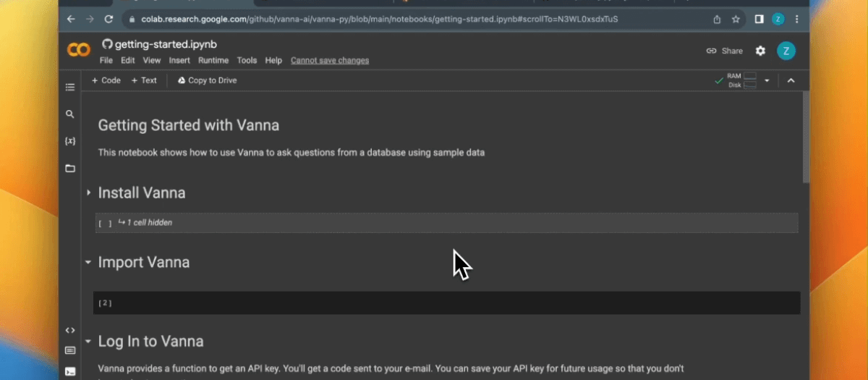
Task: Click the getting-started.ipynb notebook title
Action: pos(166,44)
